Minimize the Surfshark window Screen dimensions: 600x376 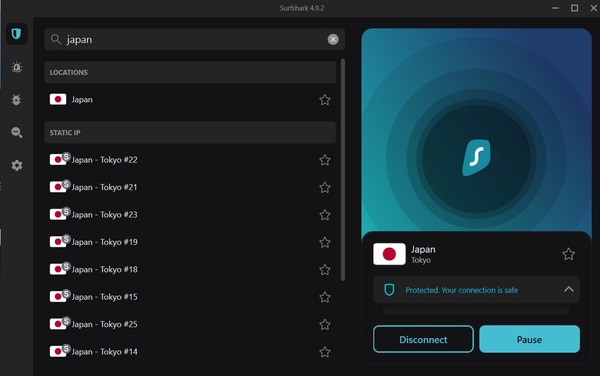point(555,8)
